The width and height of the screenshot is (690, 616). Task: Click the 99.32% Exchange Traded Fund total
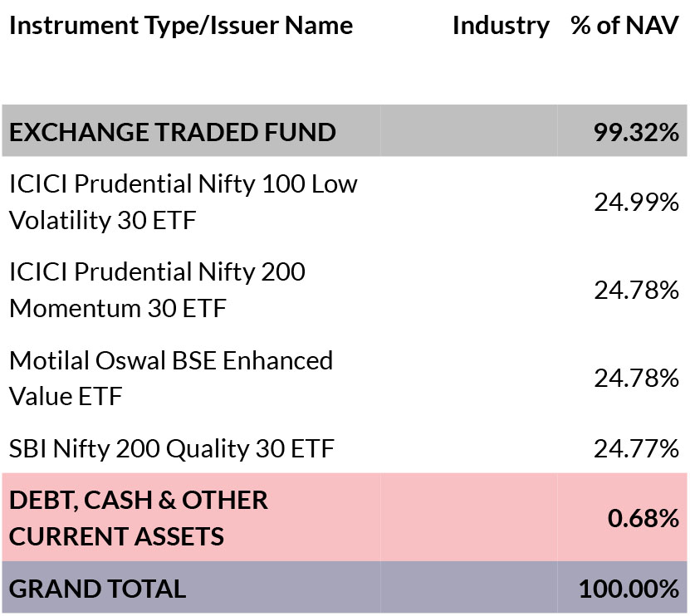(x=636, y=132)
